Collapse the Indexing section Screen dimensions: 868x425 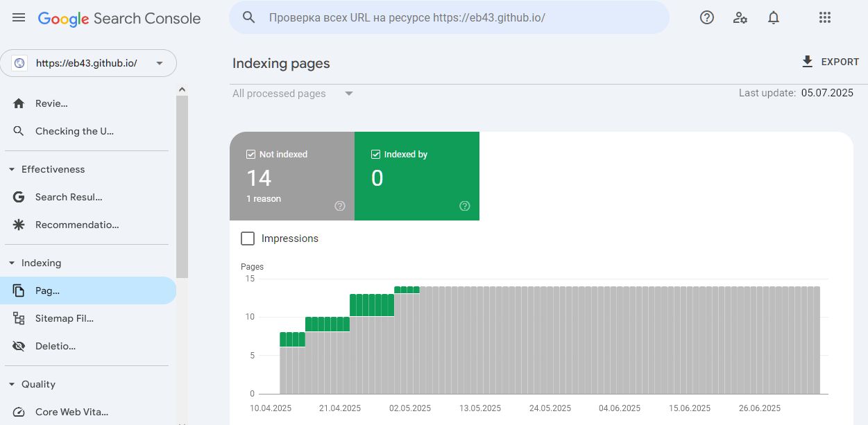pos(12,263)
